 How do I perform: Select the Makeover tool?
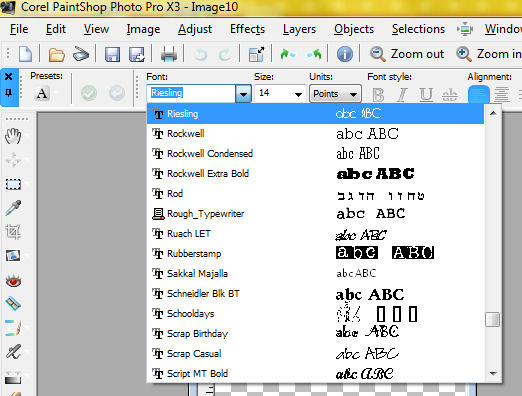[x=13, y=304]
